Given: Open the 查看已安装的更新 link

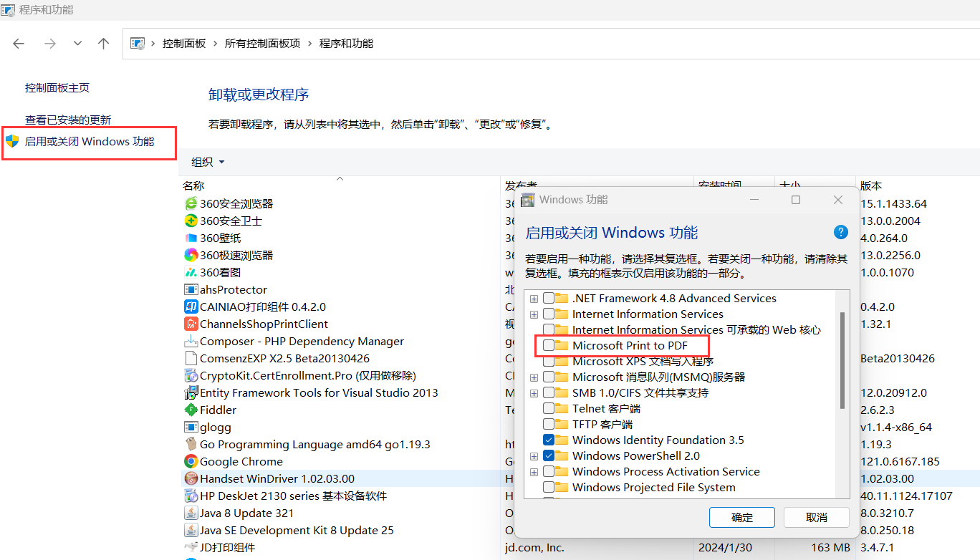Looking at the screenshot, I should [68, 120].
